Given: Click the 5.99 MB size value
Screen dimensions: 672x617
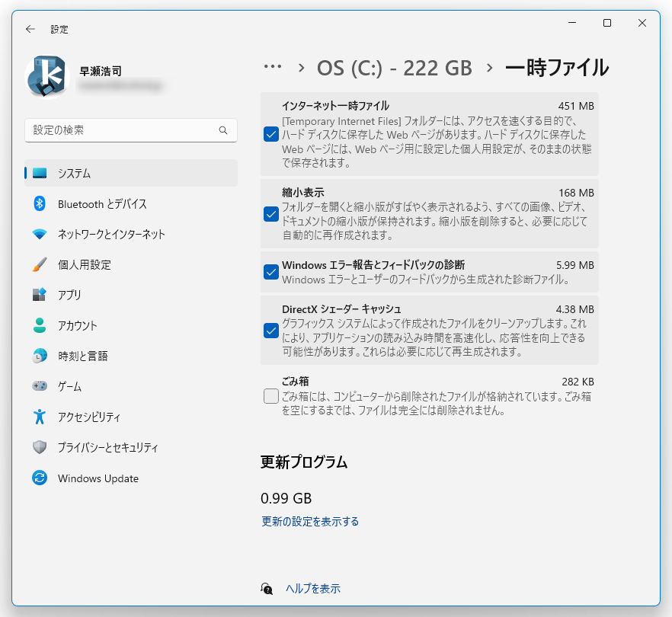Looking at the screenshot, I should pyautogui.click(x=574, y=265).
